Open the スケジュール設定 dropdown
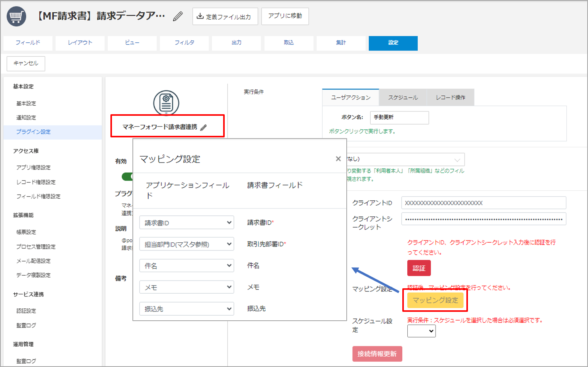 click(x=421, y=331)
